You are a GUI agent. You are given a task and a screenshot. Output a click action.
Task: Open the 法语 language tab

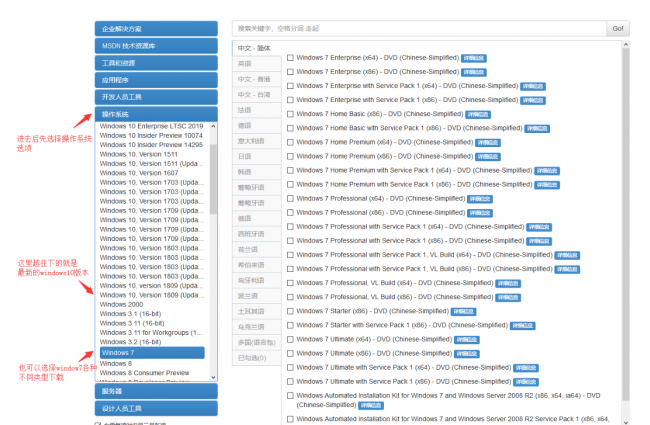point(257,110)
